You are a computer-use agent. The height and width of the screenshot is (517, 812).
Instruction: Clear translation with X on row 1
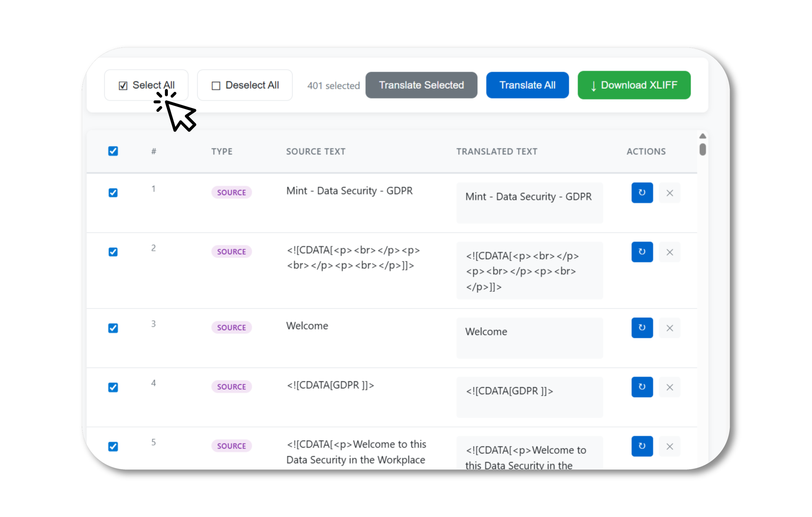(x=669, y=193)
